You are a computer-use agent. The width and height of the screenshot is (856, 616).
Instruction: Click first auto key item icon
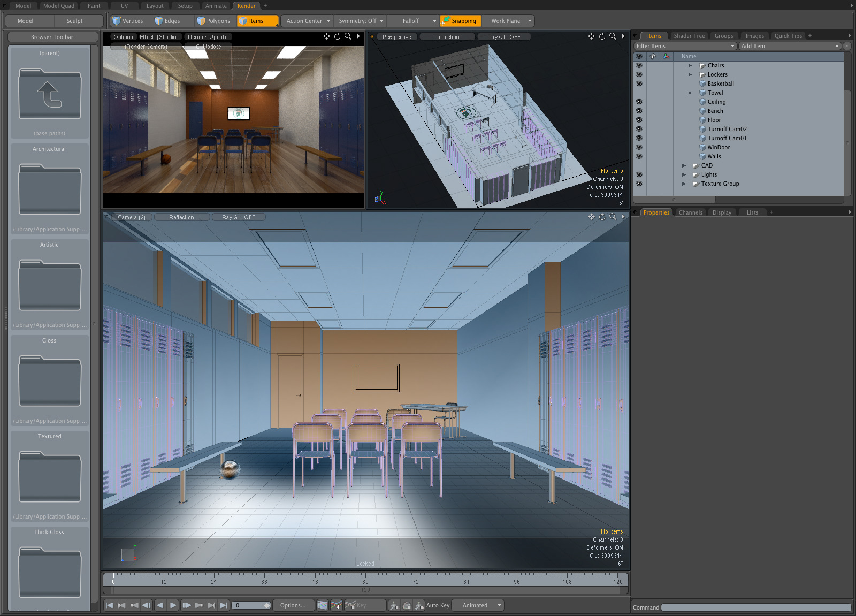pyautogui.click(x=394, y=605)
